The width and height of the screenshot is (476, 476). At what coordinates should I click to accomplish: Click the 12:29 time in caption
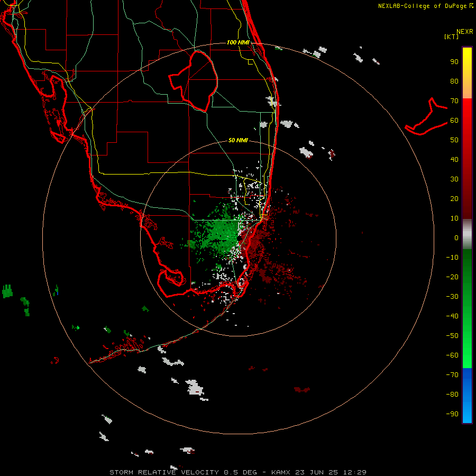354,472
